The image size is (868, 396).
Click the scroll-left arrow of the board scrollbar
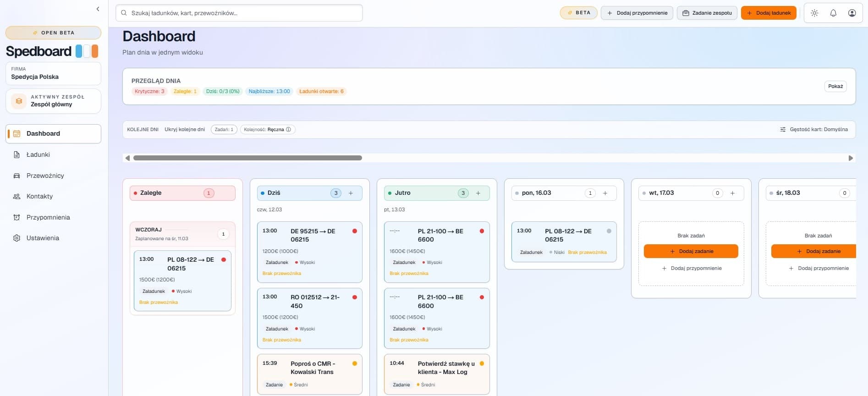[x=127, y=158]
